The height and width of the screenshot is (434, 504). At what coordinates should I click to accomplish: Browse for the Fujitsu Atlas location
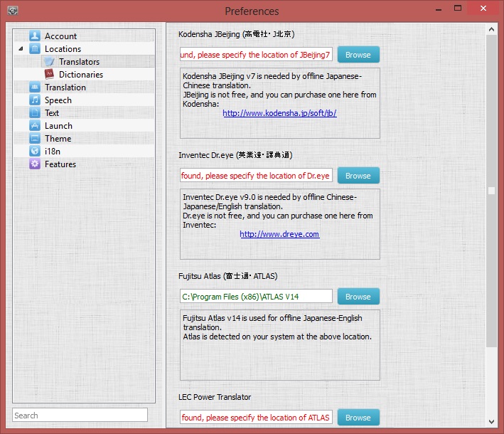[358, 297]
